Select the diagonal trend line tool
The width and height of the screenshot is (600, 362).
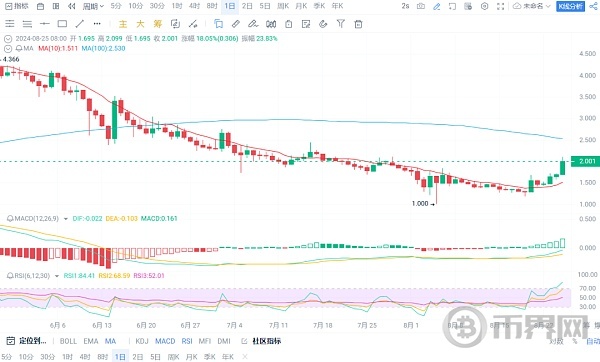[x=80, y=24]
